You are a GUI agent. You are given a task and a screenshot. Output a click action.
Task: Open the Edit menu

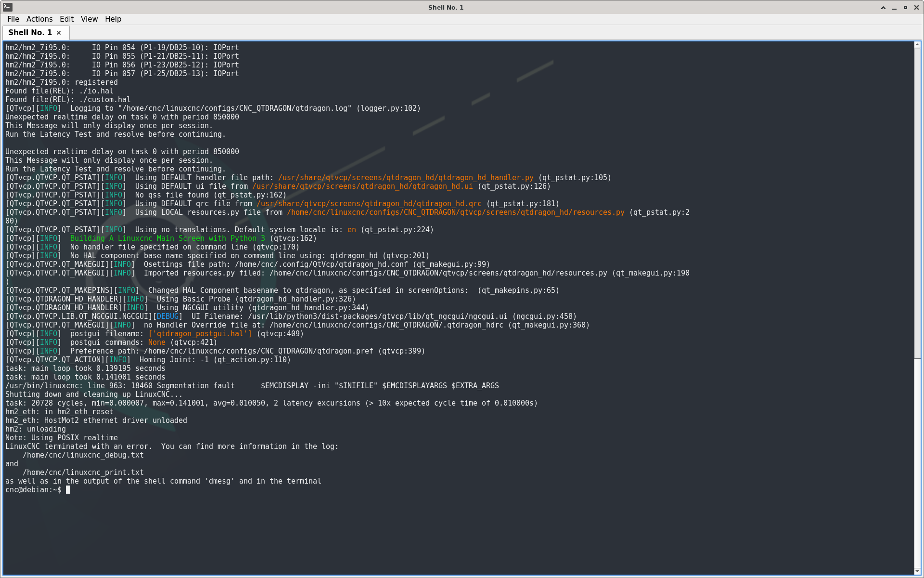tap(66, 19)
